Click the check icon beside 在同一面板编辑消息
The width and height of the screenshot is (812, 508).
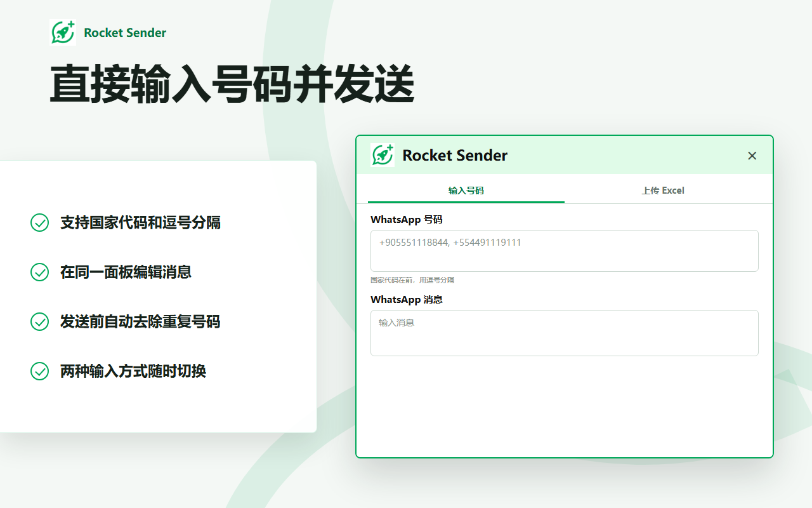[x=40, y=272]
